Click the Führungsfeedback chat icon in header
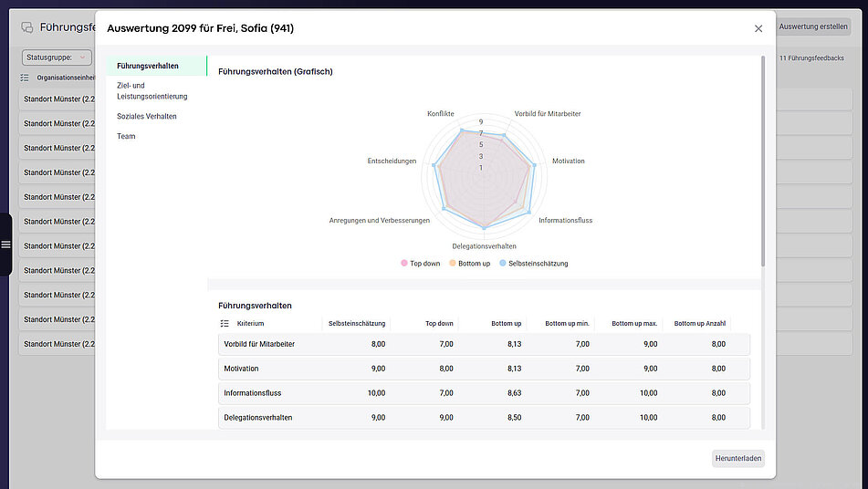 pos(27,27)
